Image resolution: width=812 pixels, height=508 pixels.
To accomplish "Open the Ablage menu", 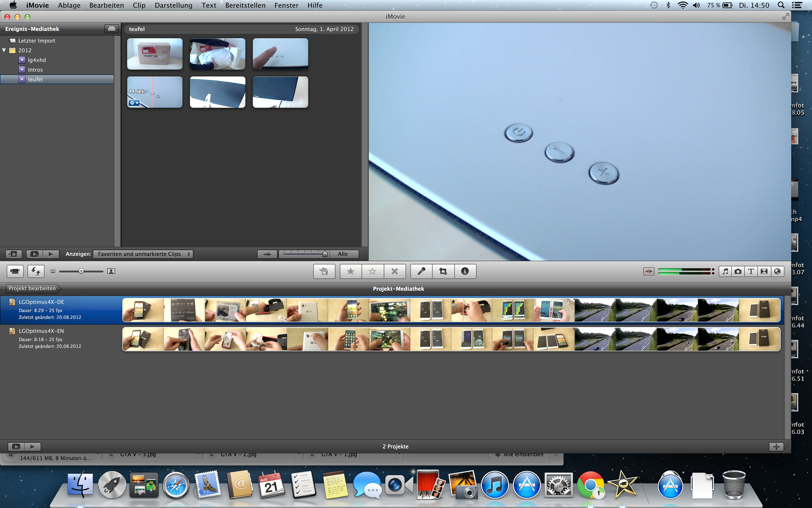I will pyautogui.click(x=69, y=5).
